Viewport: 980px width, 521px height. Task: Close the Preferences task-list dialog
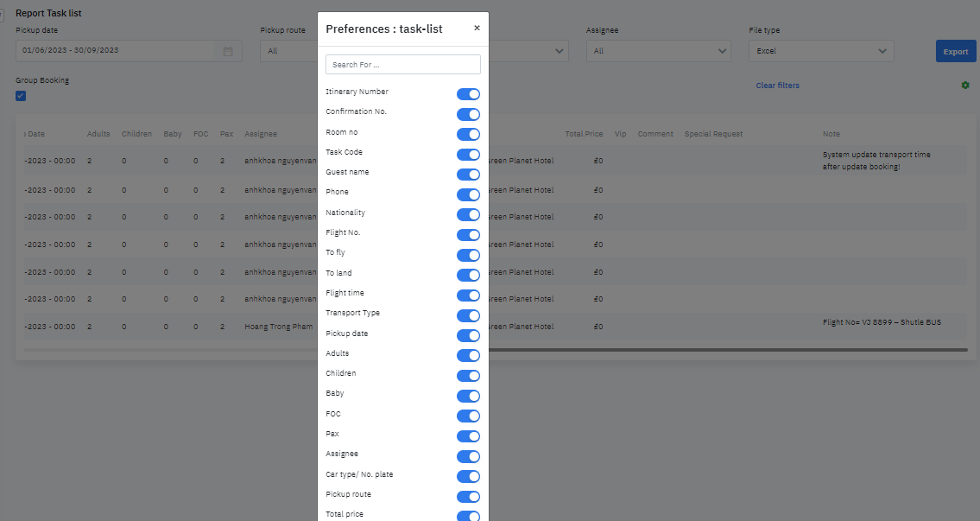coord(477,29)
